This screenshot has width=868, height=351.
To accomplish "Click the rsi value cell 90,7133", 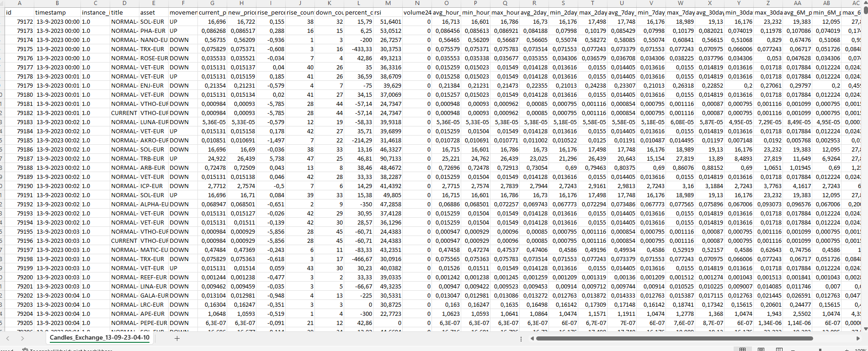I will click(388, 158).
